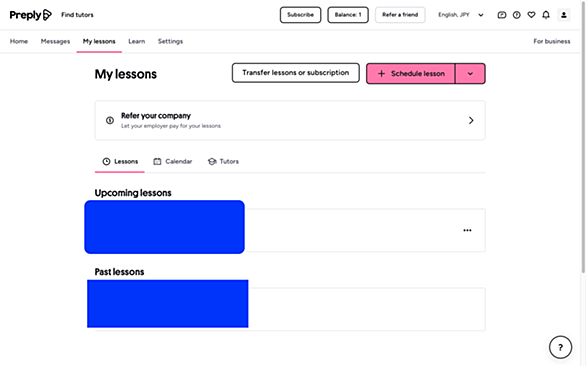The height and width of the screenshot is (366, 586).
Task: Open the English, JPY language currency dropdown
Action: pos(461,15)
